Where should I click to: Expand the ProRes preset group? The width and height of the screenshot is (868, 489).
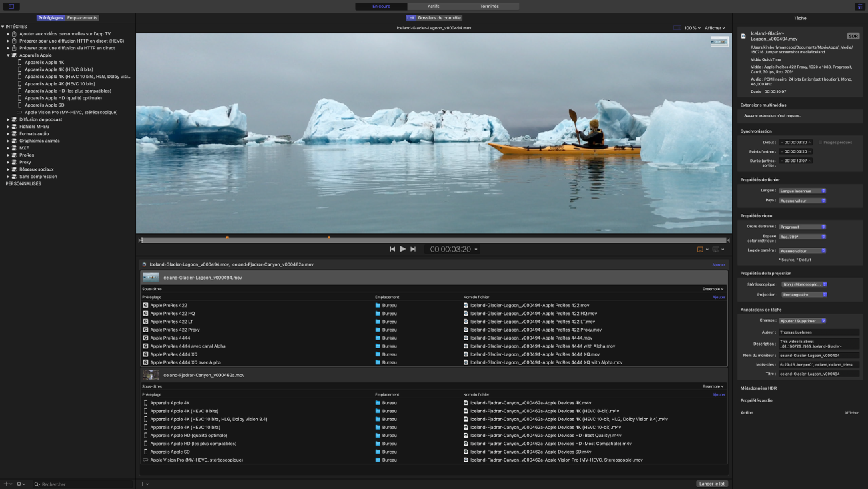click(x=8, y=155)
